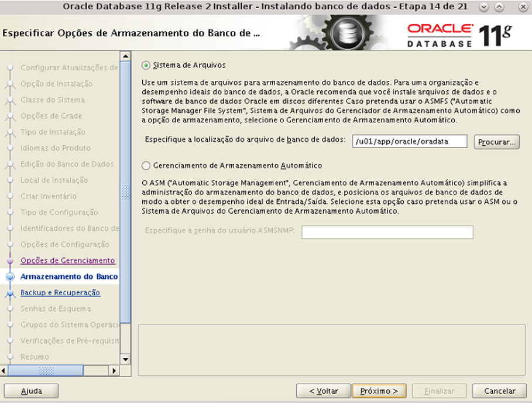The width and height of the screenshot is (532, 403).
Task: Click the Opções de Configuração step text
Action: tap(65, 244)
